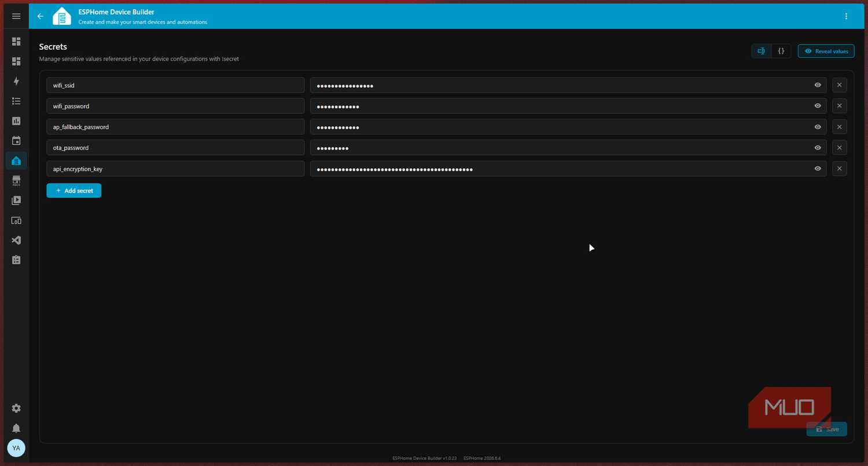Switch to the form view toggle
This screenshot has height=466, width=868.
point(762,51)
